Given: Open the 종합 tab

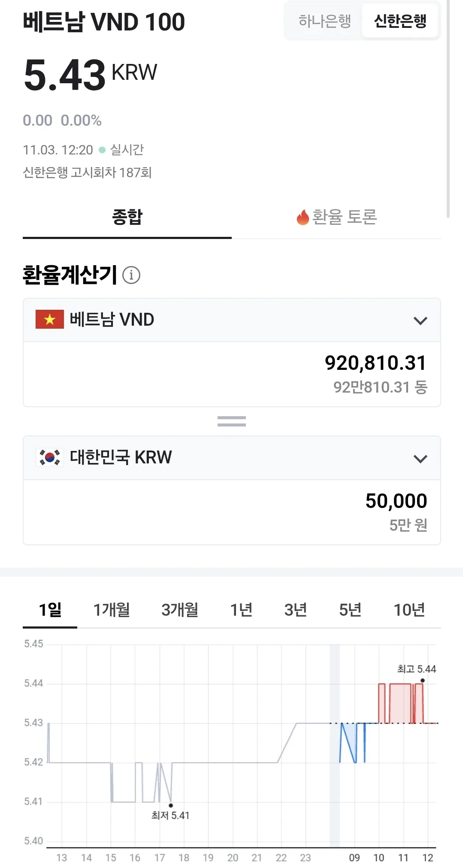Looking at the screenshot, I should tap(127, 217).
